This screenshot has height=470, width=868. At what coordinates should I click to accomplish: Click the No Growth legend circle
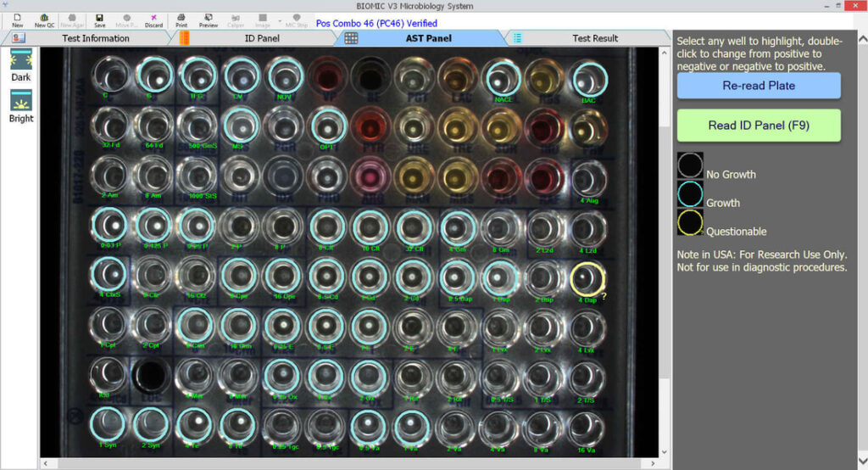[690, 165]
